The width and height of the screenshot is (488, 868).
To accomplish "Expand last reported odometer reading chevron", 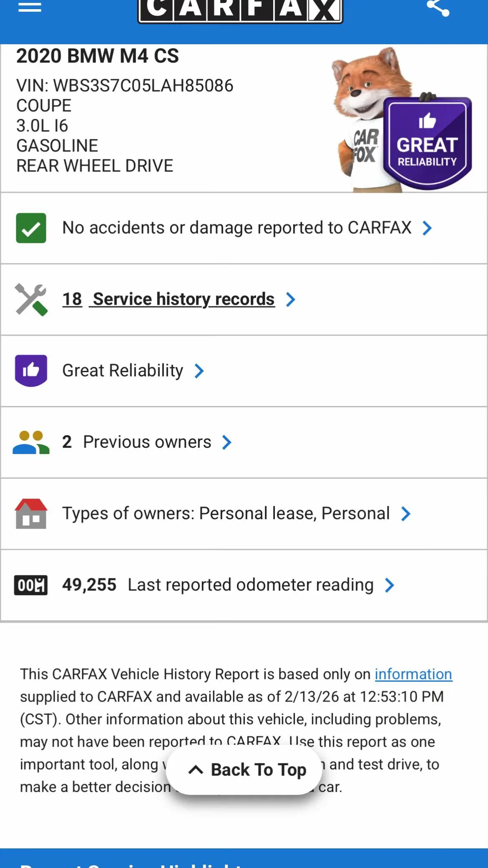I will click(389, 585).
